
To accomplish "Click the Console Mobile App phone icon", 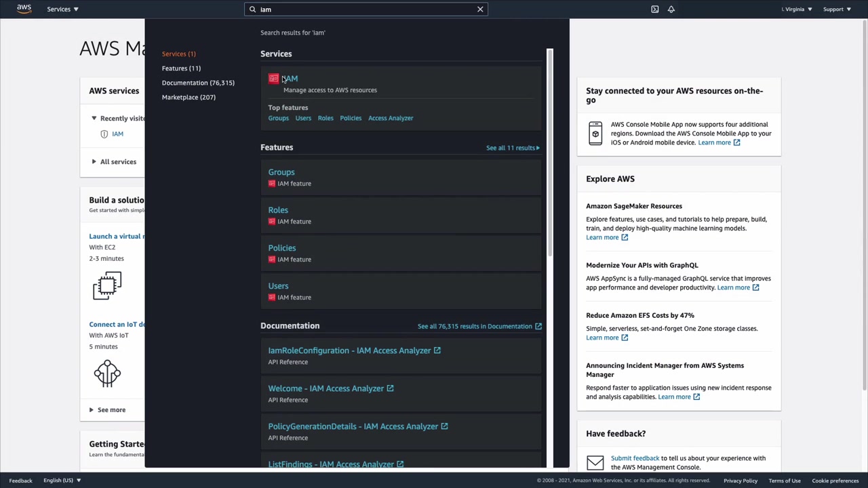I will [595, 134].
